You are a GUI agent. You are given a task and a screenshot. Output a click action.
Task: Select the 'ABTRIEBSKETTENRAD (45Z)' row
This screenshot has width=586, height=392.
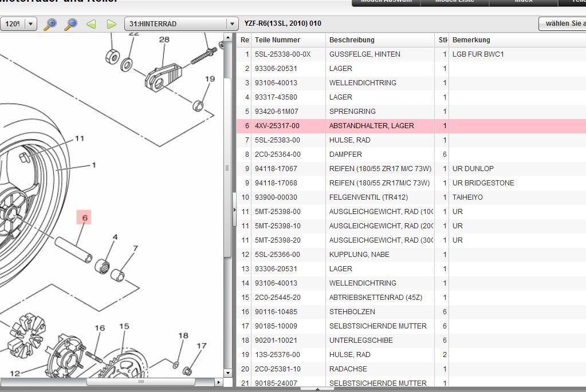tap(411, 298)
